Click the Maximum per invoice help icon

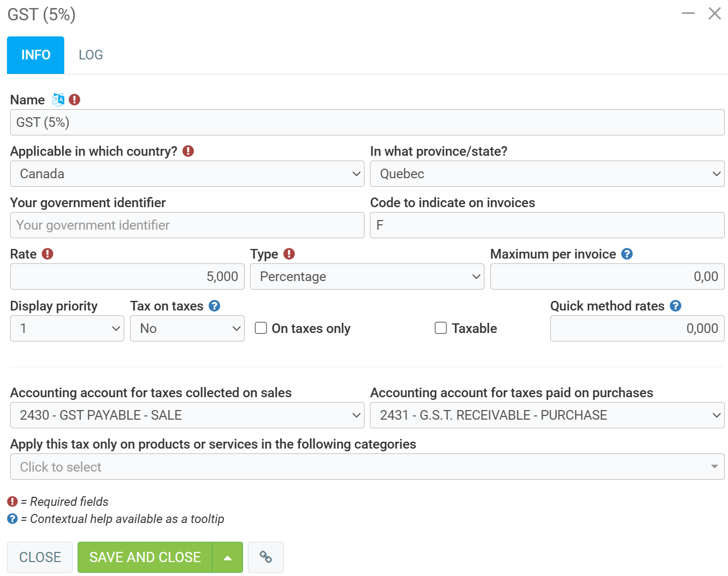pyautogui.click(x=627, y=254)
